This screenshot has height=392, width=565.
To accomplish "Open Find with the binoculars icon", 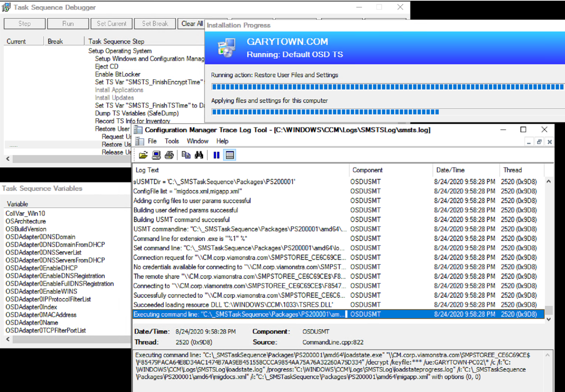I will (x=199, y=155).
